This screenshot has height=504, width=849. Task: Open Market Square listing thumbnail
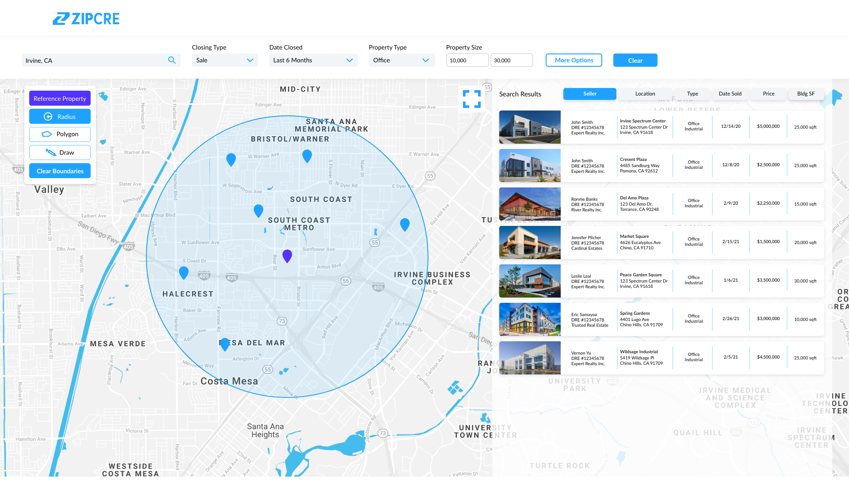click(530, 242)
